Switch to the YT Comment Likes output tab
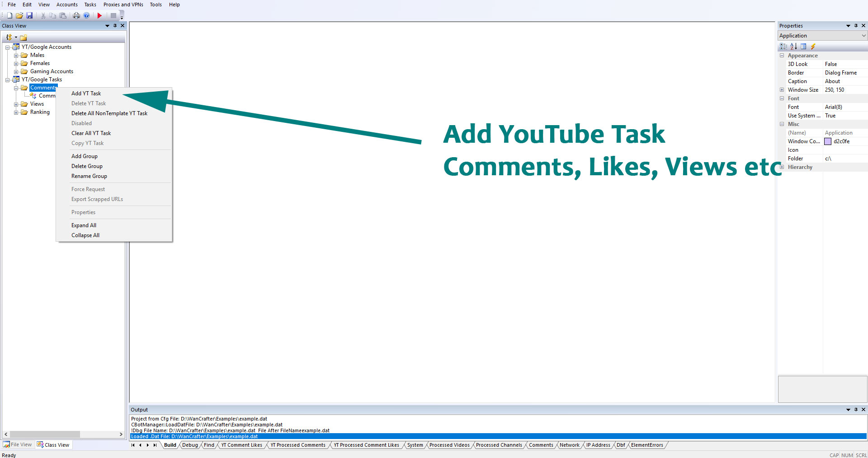 241,445
